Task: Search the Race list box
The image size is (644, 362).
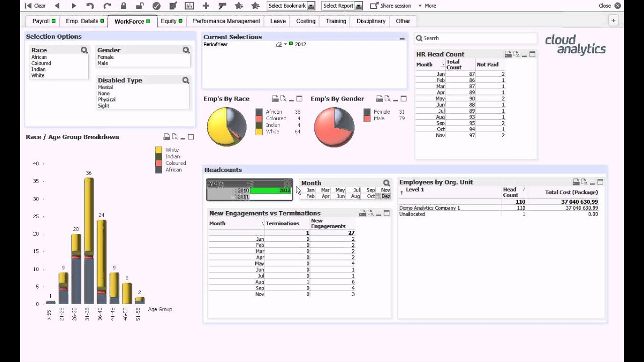Action: click(x=84, y=50)
